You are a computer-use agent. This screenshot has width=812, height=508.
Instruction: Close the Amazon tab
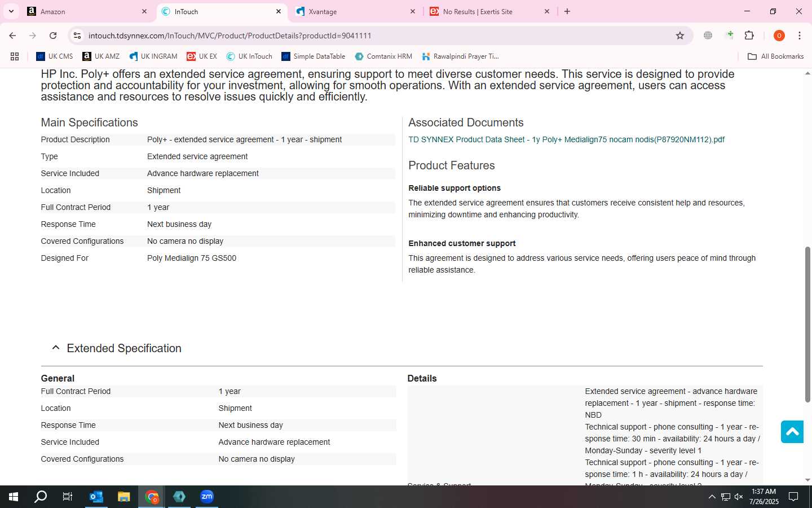[144, 11]
